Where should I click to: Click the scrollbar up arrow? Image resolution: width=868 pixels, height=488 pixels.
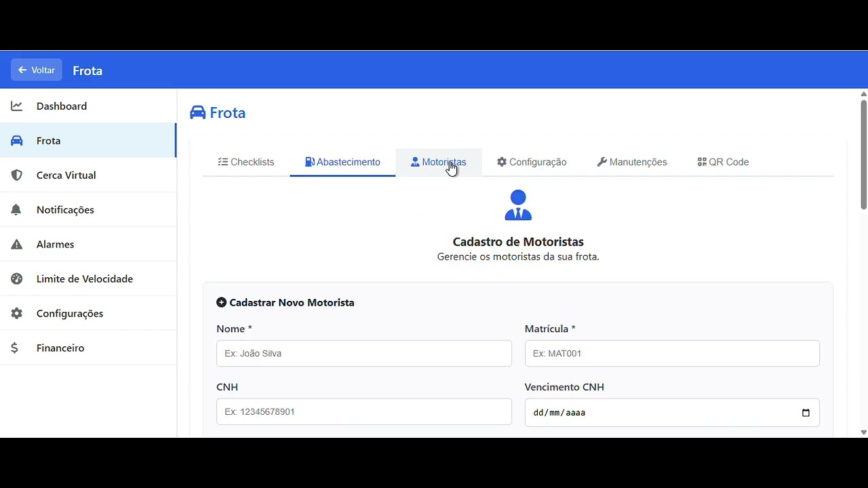(x=863, y=94)
